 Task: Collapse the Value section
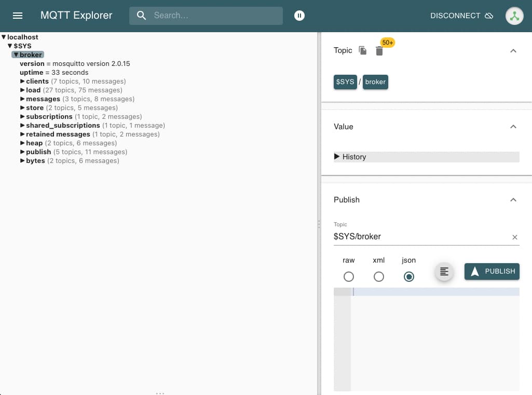[x=513, y=126]
